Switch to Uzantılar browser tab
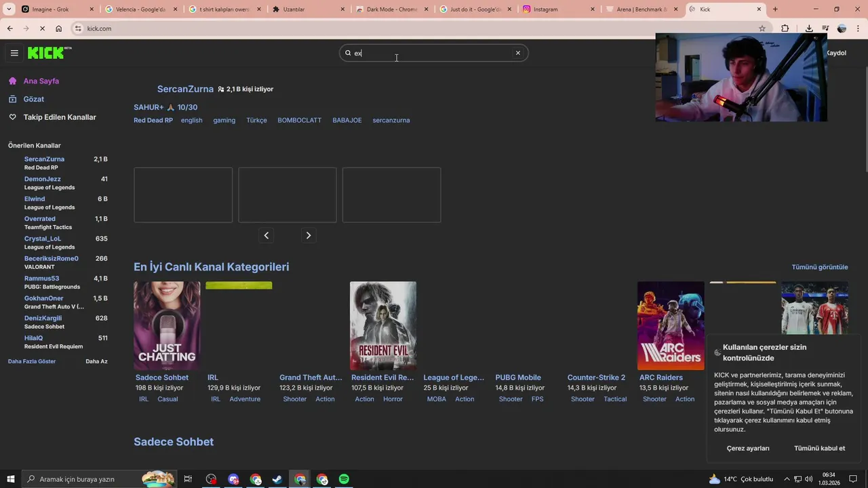 click(x=309, y=9)
